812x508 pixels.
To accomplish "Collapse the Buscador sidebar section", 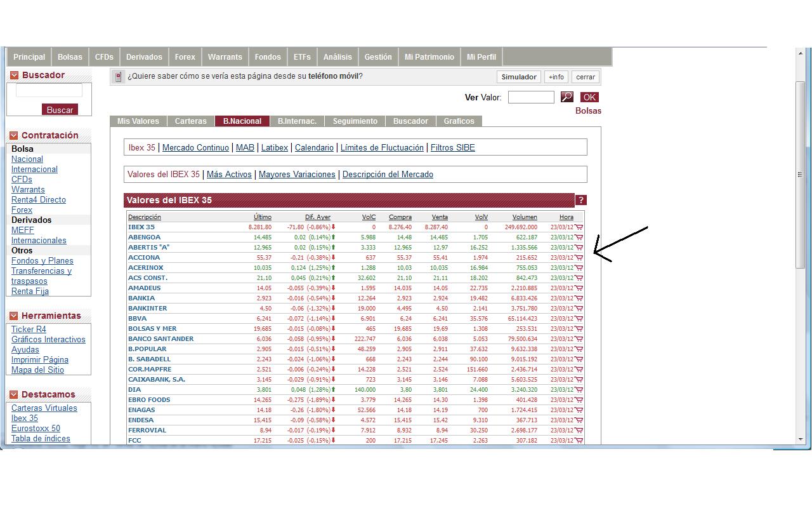I will click(x=14, y=75).
